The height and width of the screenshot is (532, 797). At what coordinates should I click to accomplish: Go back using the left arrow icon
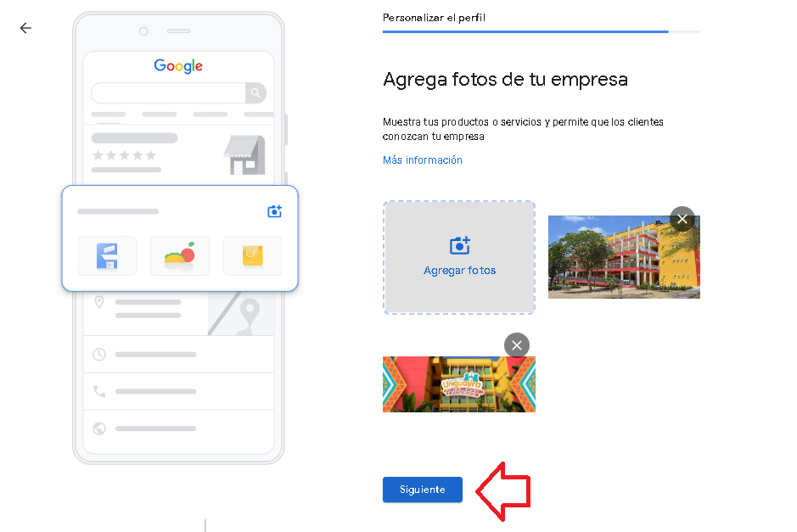[x=25, y=28]
